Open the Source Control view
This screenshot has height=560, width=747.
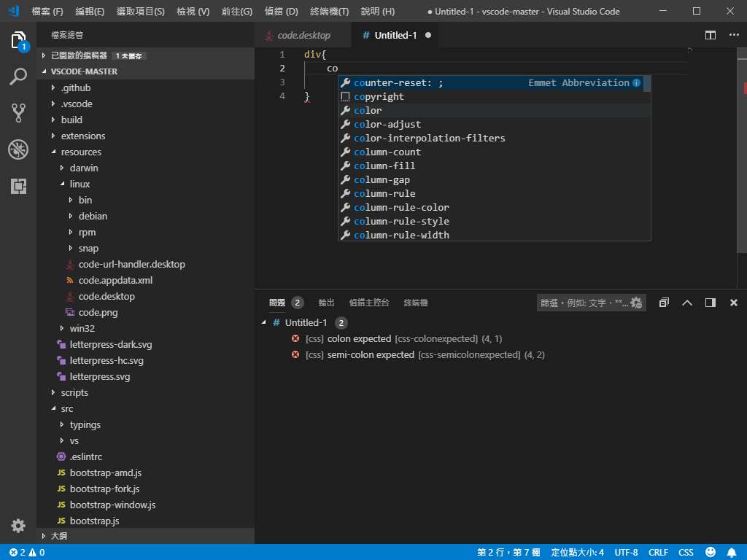(x=18, y=113)
